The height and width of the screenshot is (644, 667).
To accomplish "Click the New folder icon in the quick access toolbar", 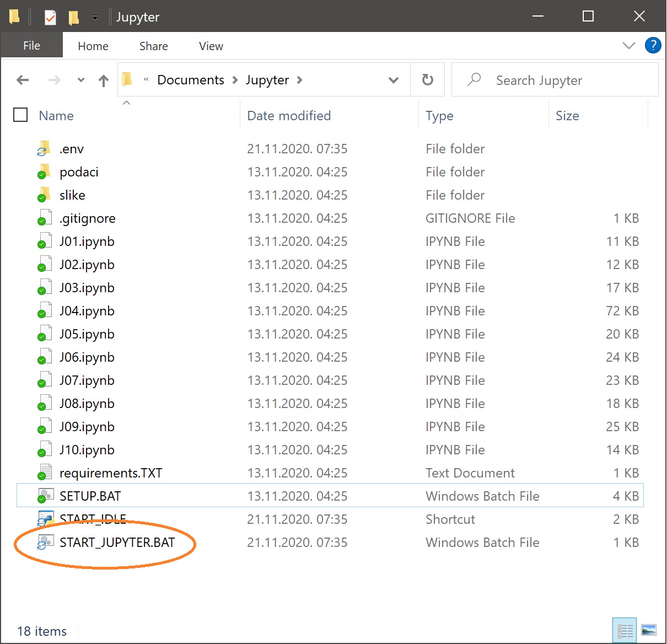I will point(73,17).
